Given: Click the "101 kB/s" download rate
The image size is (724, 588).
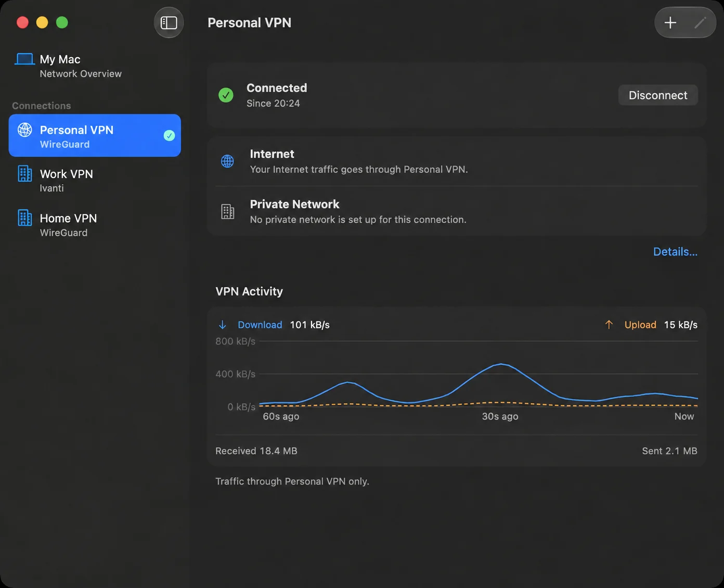Looking at the screenshot, I should [x=309, y=325].
